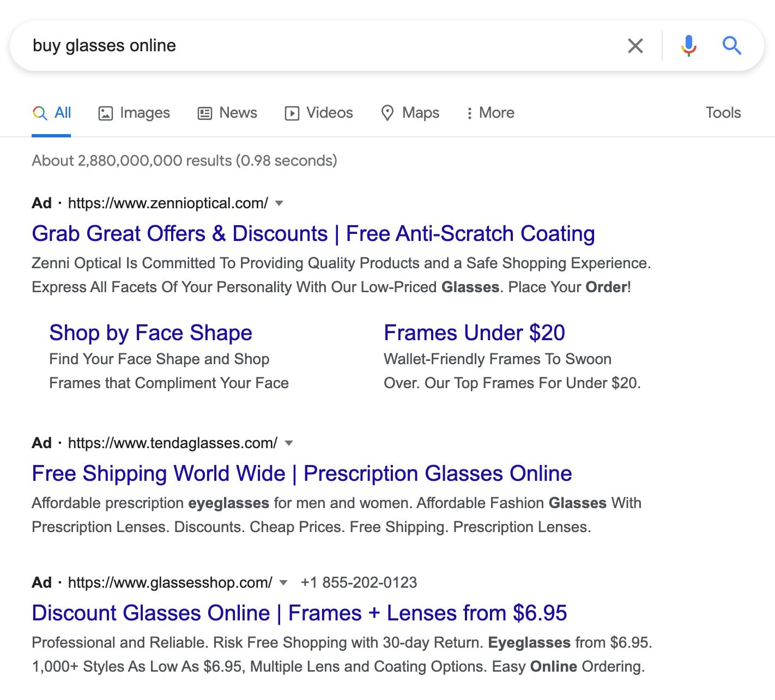Clear the search query with X icon

pyautogui.click(x=635, y=46)
